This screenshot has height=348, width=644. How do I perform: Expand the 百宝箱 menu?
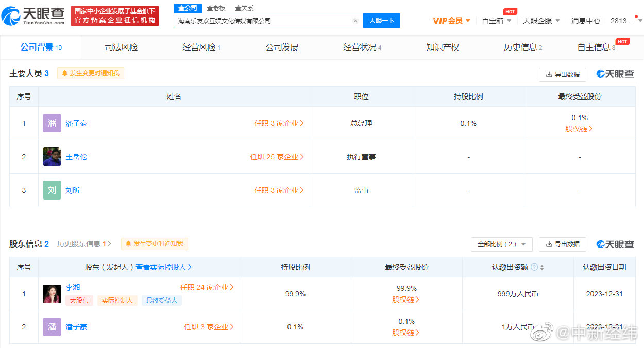497,21
